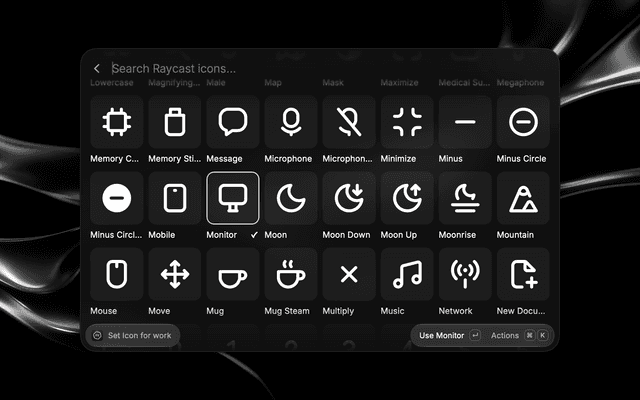
Task: Select the Mountain icon
Action: click(523, 198)
